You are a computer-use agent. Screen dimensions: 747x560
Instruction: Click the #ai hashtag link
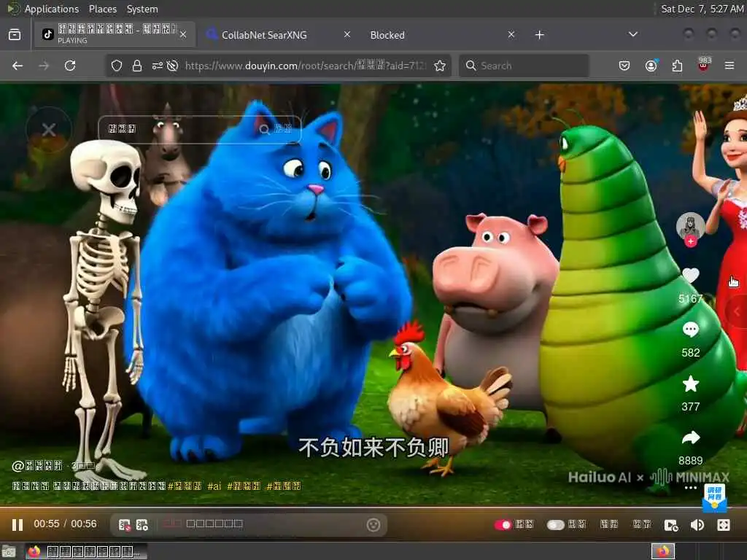coord(214,486)
